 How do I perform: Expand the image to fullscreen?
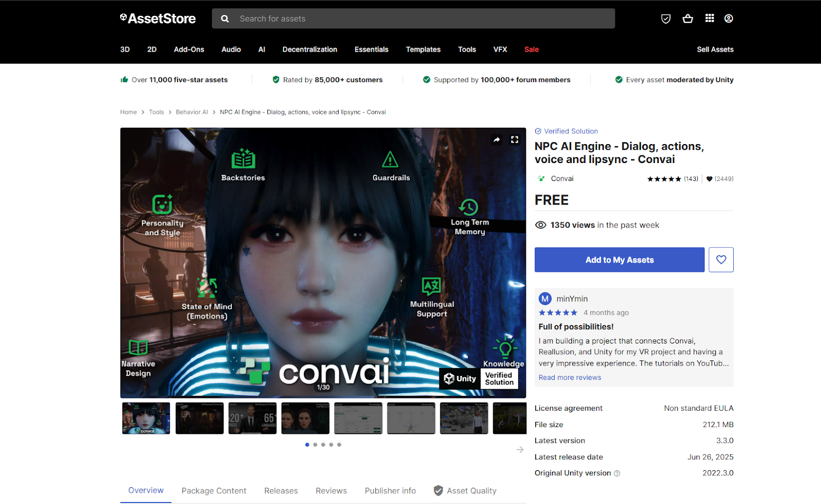[x=515, y=139]
